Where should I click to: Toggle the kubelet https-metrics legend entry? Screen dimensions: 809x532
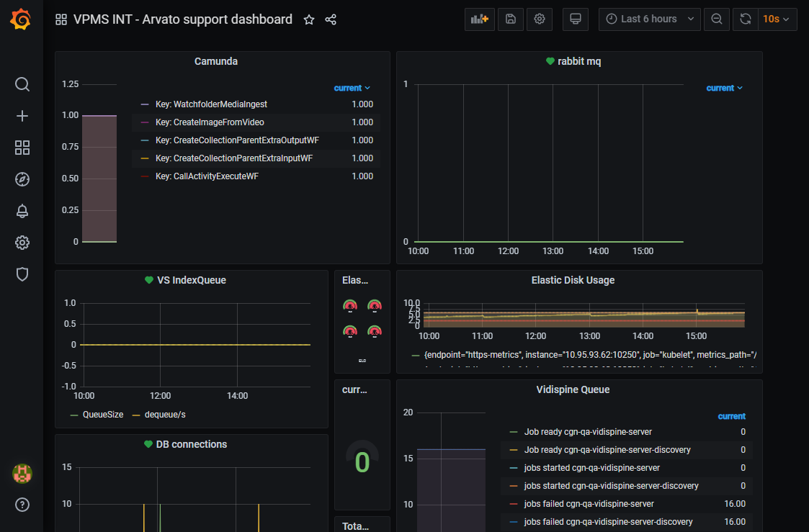click(x=590, y=355)
